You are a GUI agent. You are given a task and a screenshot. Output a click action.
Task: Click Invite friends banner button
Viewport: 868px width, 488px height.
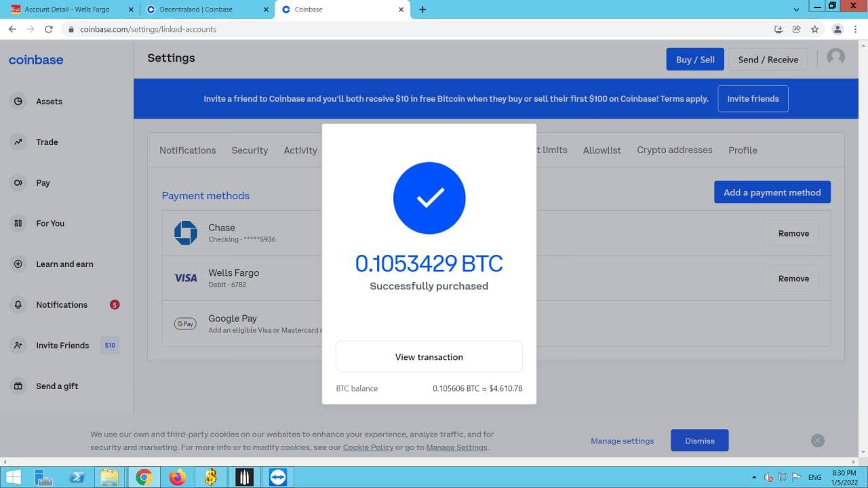click(753, 99)
